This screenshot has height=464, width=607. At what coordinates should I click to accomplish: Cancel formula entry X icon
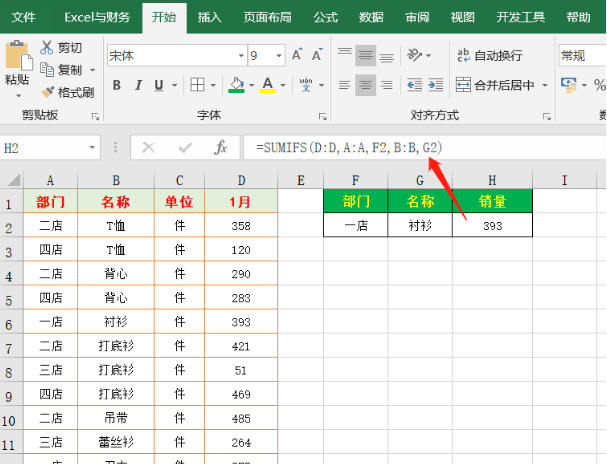[x=148, y=147]
